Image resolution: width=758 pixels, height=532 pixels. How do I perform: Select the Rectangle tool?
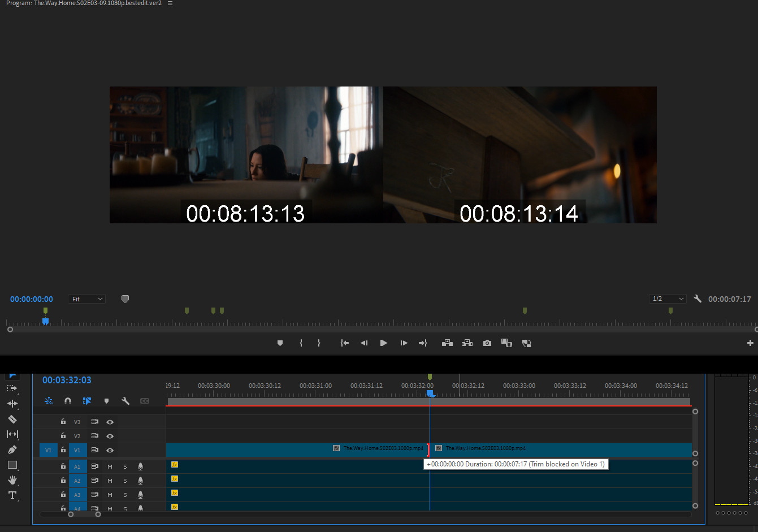point(12,465)
